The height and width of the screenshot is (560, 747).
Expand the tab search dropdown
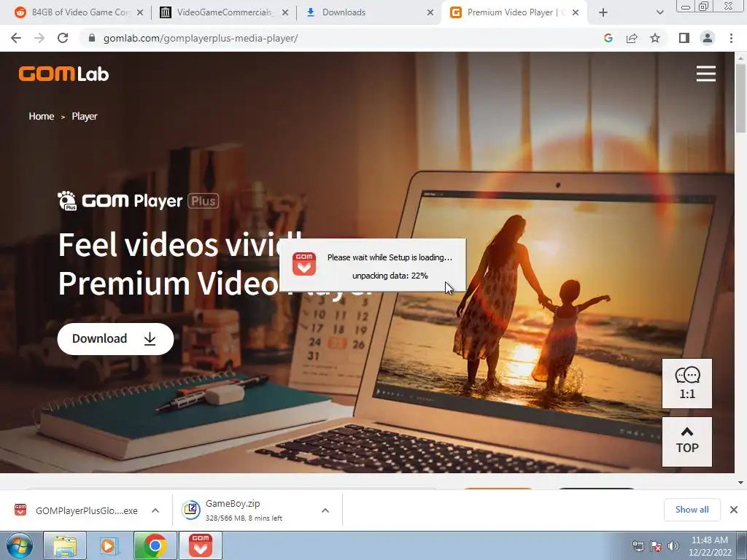tap(659, 13)
